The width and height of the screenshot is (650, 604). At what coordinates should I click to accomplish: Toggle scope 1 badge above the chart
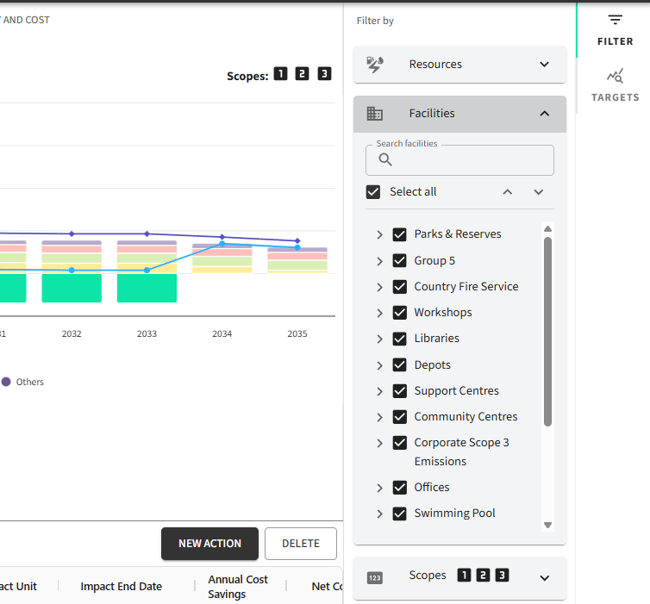click(x=281, y=74)
